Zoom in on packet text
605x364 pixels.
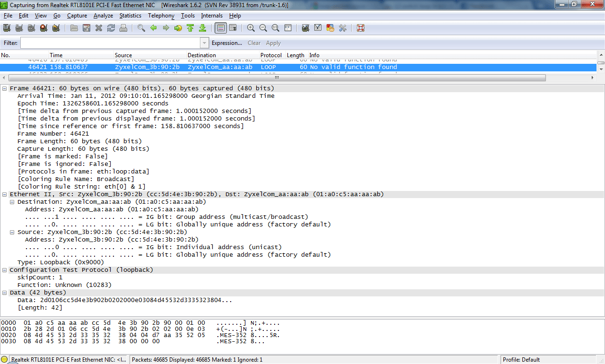(x=251, y=28)
